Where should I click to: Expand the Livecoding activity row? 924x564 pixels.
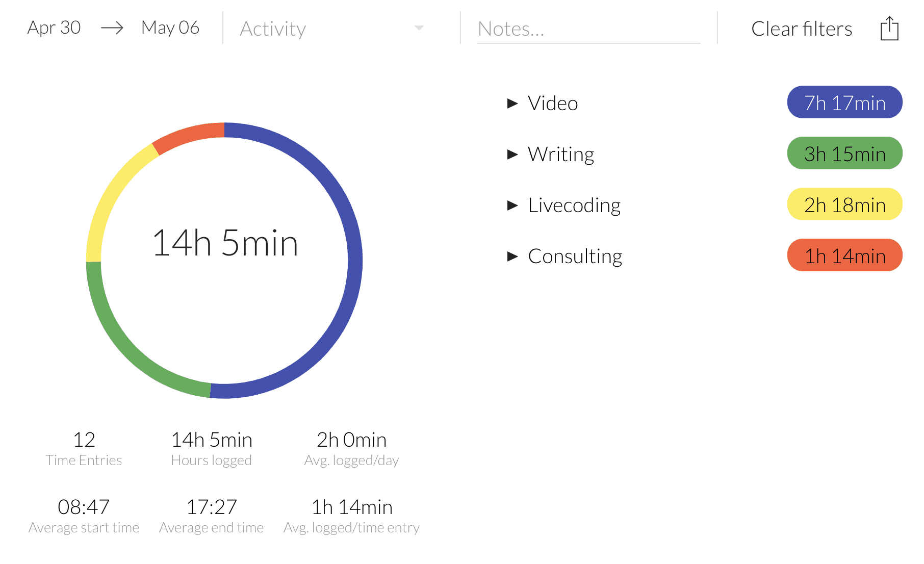pyautogui.click(x=512, y=206)
